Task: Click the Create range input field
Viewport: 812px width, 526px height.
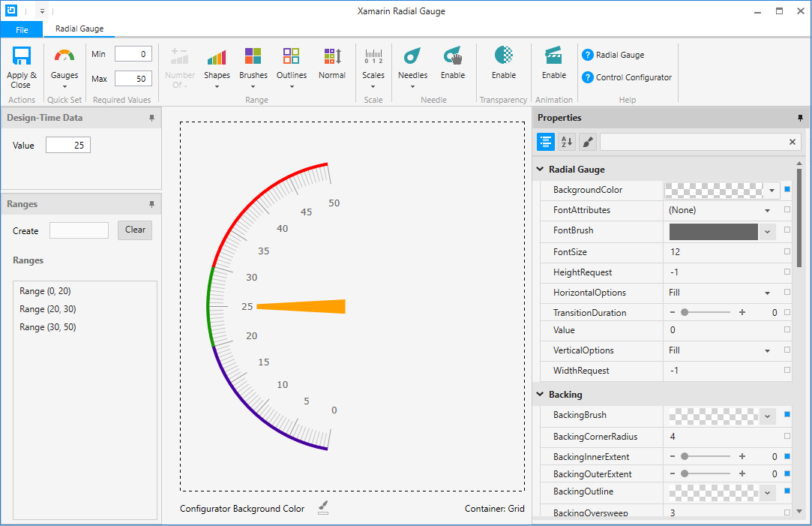Action: [x=79, y=230]
